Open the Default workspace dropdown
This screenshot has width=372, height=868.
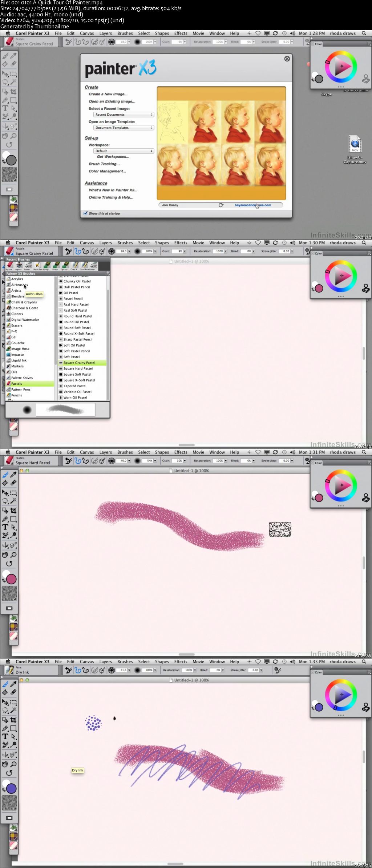click(x=124, y=151)
